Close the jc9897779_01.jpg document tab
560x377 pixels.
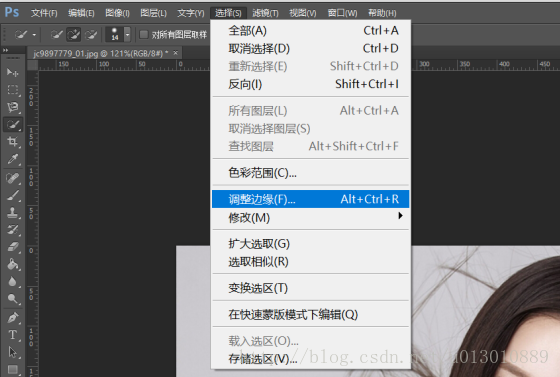pyautogui.click(x=175, y=53)
